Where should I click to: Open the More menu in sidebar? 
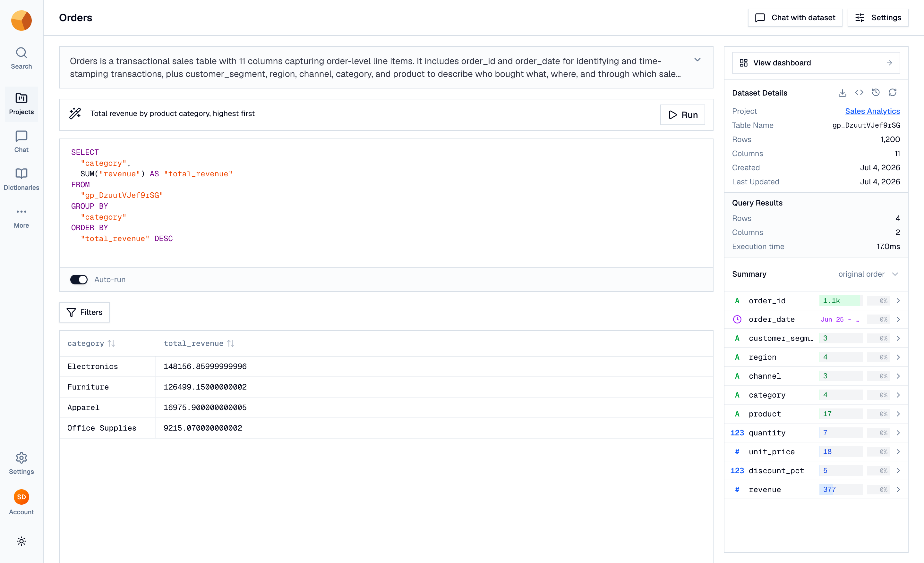point(21,218)
